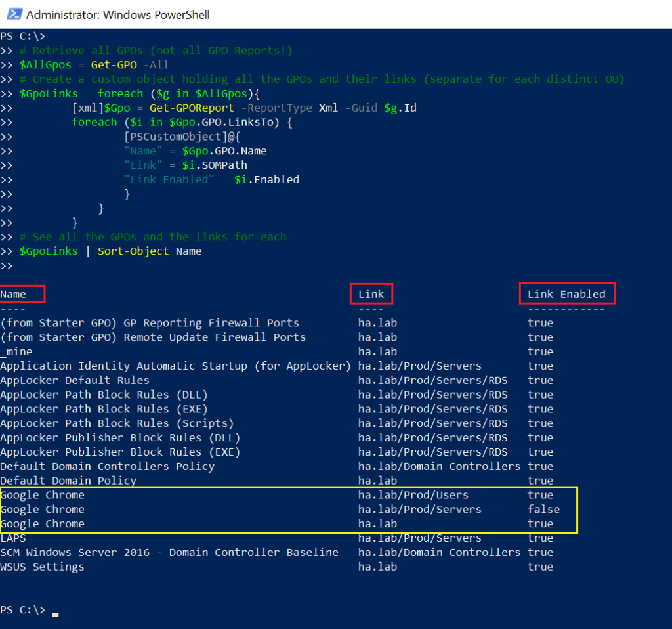672x629 pixels.
Task: Click the 'false' Link Enabled value
Action: tap(543, 510)
